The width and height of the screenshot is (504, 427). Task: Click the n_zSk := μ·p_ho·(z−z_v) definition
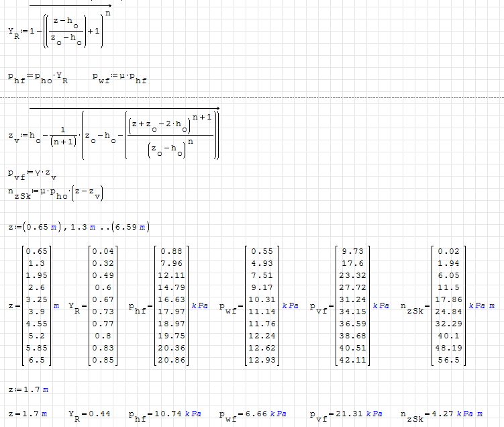(57, 195)
